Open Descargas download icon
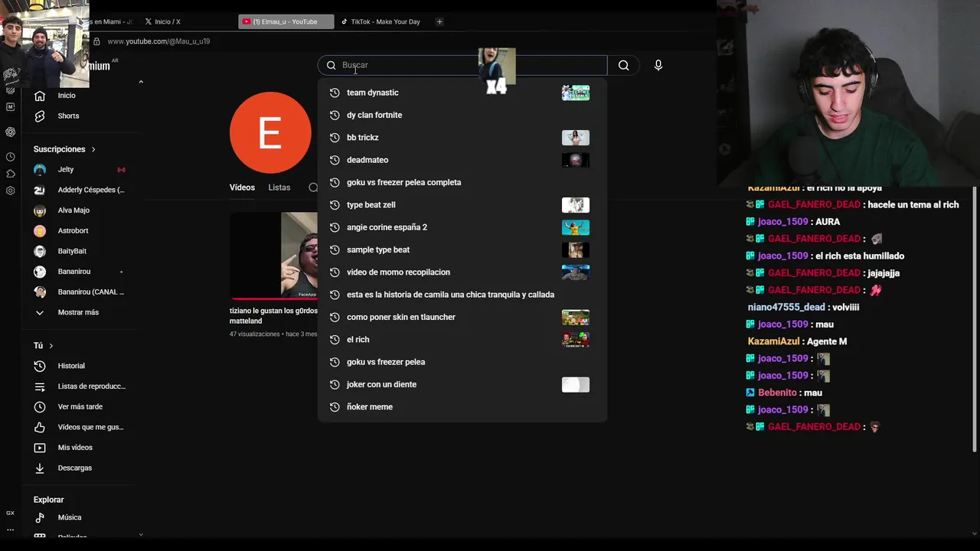 click(x=40, y=468)
